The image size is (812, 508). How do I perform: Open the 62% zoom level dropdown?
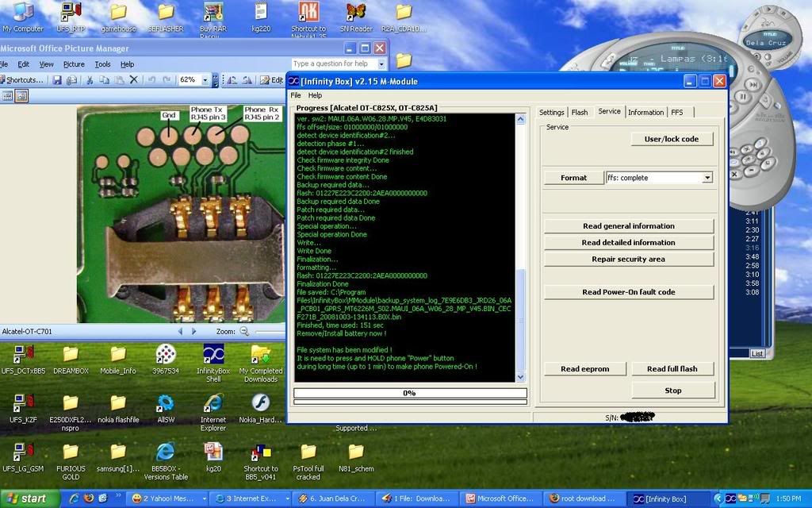(205, 80)
